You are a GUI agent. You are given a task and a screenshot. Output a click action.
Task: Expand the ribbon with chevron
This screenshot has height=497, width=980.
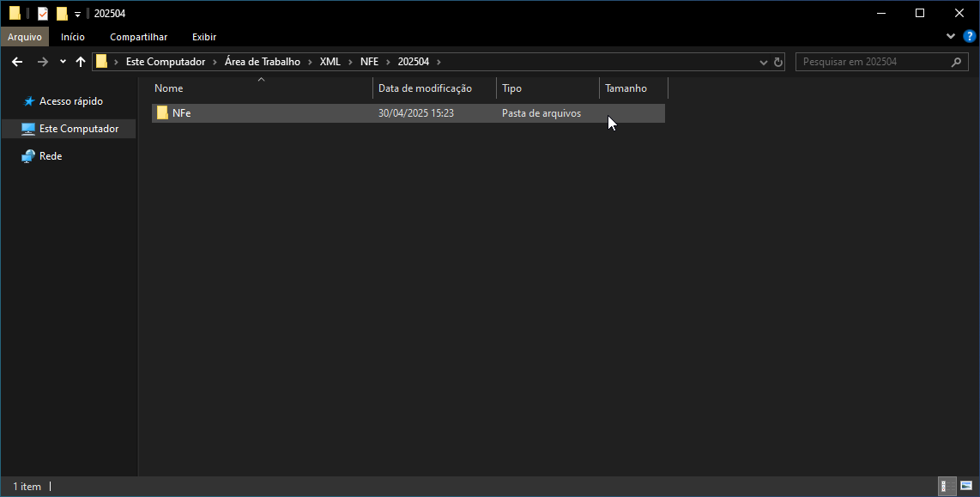951,36
